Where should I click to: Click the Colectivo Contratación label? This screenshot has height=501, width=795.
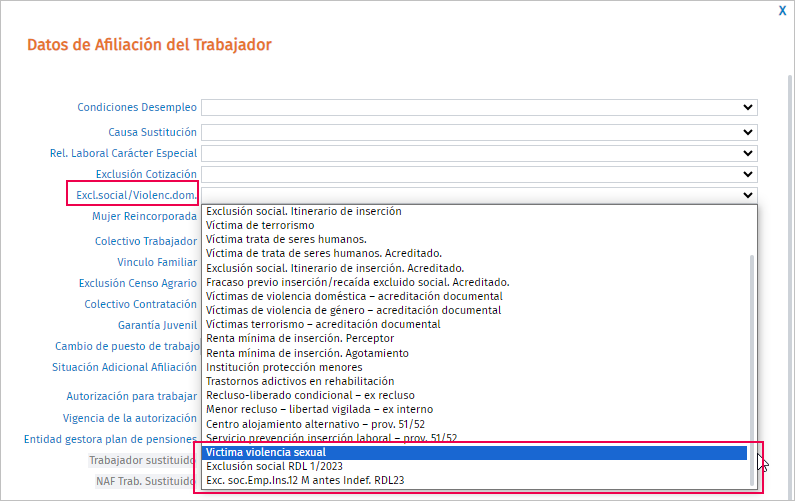[x=140, y=304]
